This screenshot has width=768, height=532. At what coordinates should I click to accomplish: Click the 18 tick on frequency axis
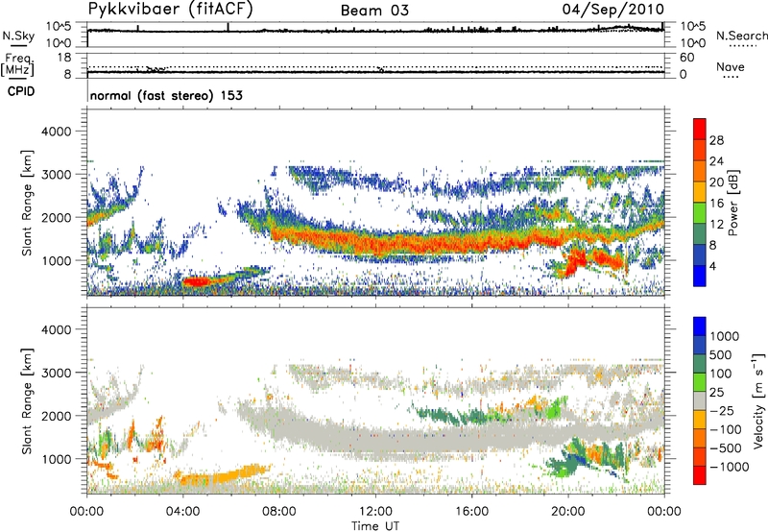pos(64,58)
